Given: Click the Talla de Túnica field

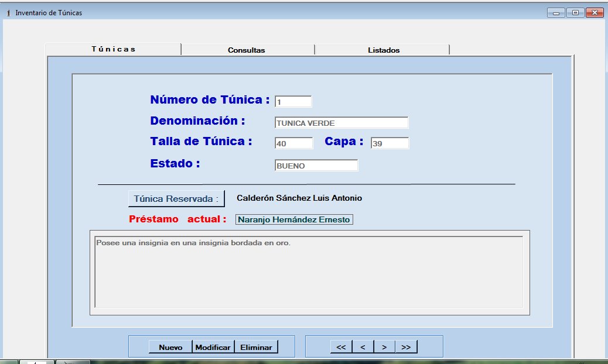Looking at the screenshot, I should 294,143.
